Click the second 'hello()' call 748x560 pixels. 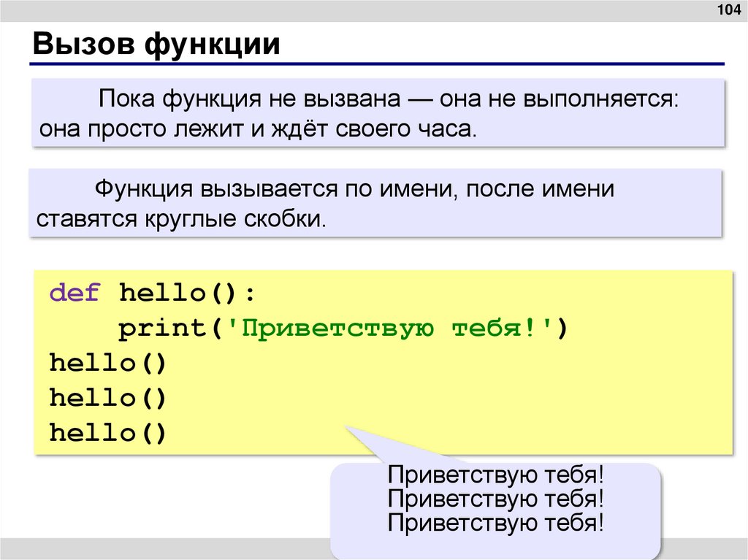pos(107,396)
